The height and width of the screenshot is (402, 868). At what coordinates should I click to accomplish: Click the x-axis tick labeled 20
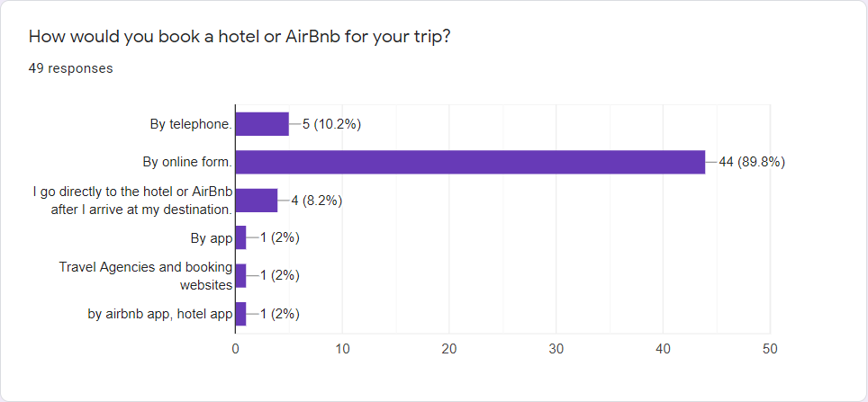coord(449,350)
